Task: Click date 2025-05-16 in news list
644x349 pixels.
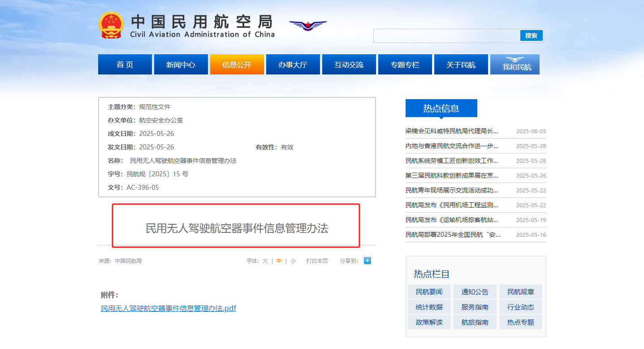Action: 531,235
